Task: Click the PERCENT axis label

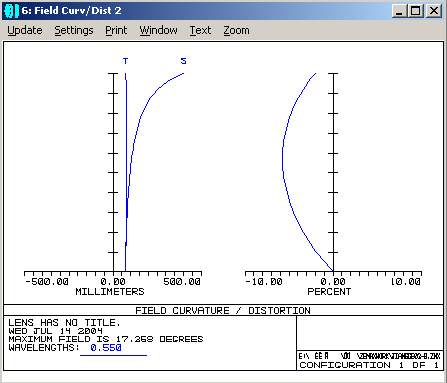Action: [x=329, y=292]
